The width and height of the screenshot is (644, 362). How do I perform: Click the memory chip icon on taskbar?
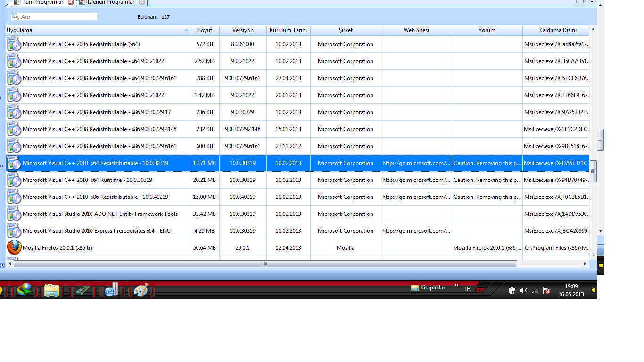click(83, 290)
